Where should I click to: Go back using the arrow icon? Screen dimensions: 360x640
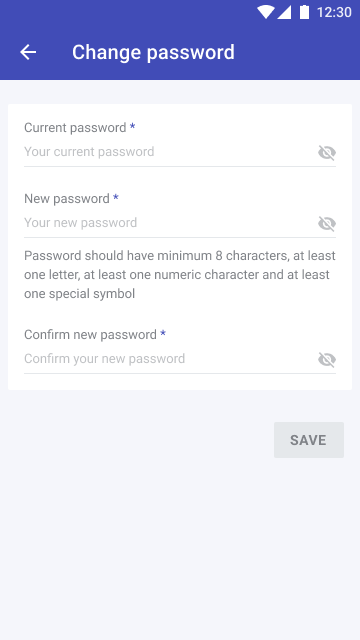pyautogui.click(x=28, y=52)
